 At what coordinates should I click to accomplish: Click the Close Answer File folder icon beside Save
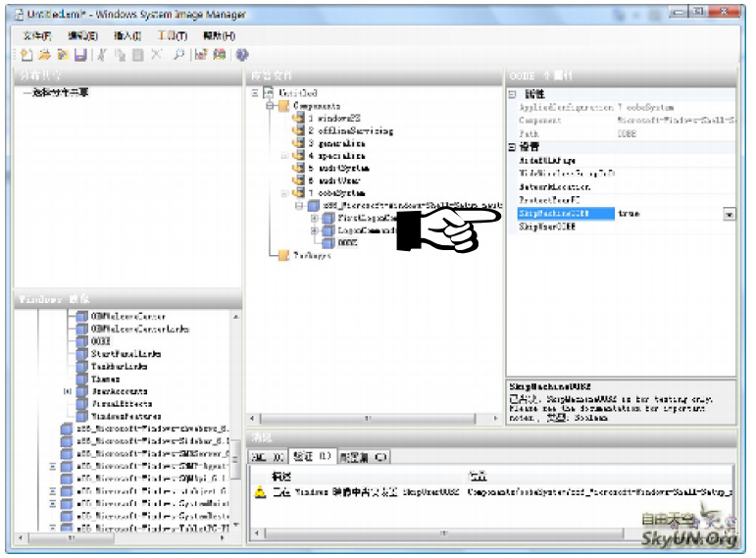point(62,55)
